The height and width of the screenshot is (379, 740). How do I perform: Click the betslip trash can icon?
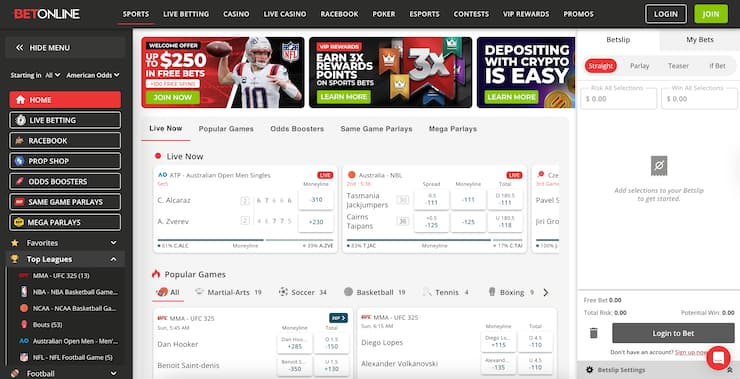click(594, 333)
